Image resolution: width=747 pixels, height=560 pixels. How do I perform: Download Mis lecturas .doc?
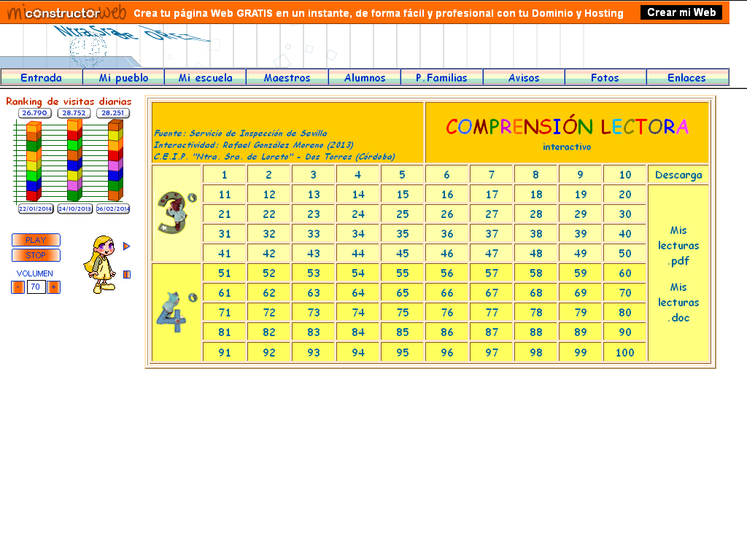coord(678,303)
